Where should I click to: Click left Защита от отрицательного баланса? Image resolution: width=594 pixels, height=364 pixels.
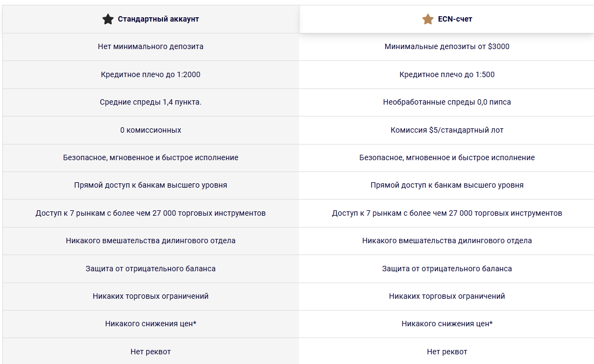click(151, 269)
